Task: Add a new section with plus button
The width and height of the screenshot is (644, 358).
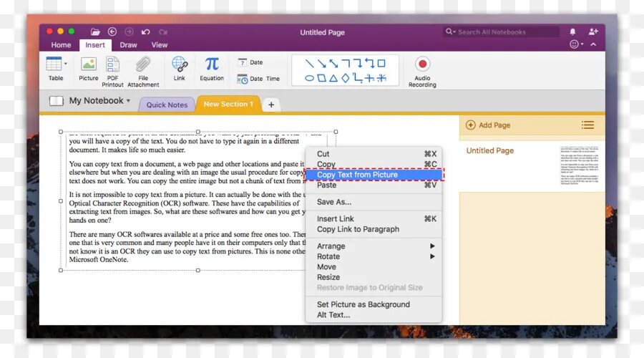Action: [271, 105]
